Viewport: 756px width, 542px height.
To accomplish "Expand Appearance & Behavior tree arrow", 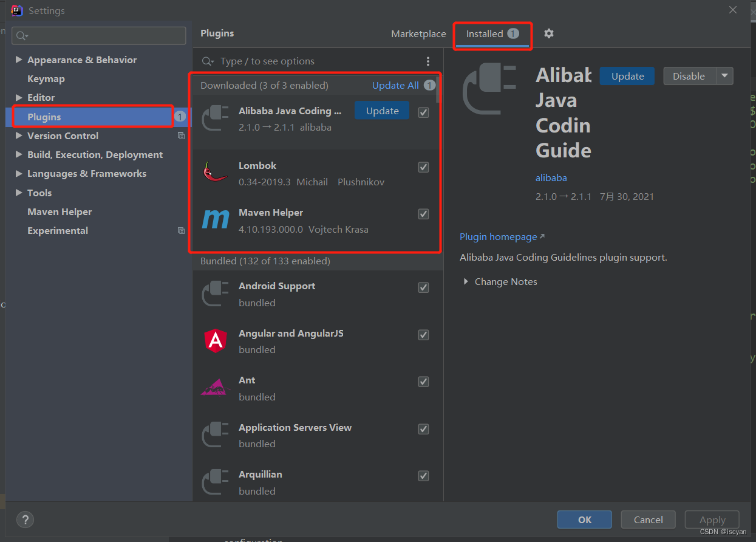I will pyautogui.click(x=19, y=60).
